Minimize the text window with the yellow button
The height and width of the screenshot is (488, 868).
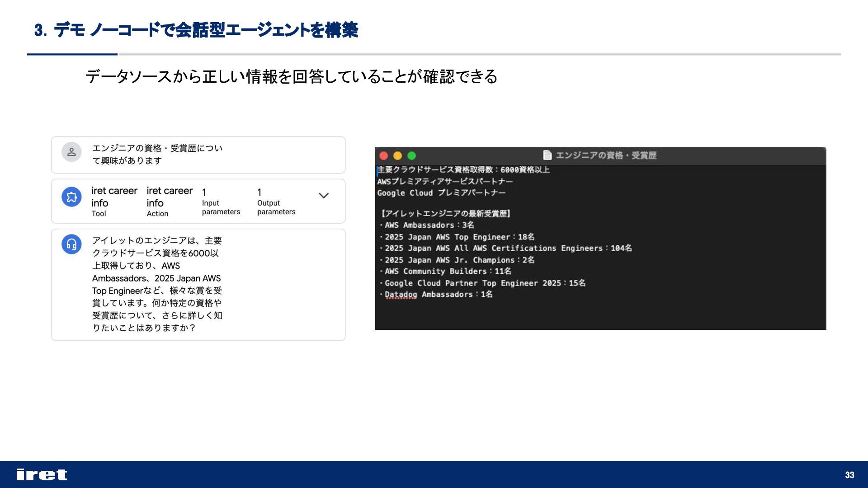397,156
